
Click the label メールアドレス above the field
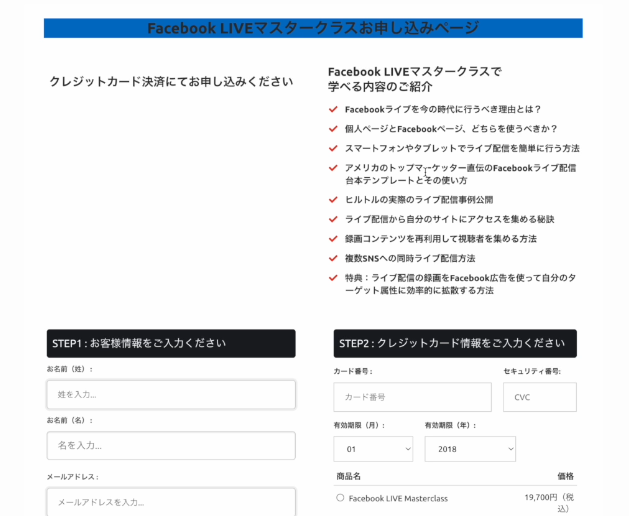point(73,477)
